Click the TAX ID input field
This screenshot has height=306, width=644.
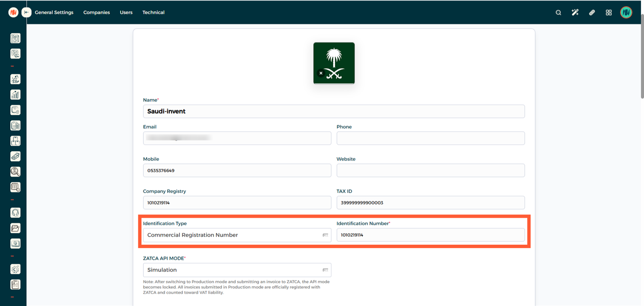(x=430, y=203)
